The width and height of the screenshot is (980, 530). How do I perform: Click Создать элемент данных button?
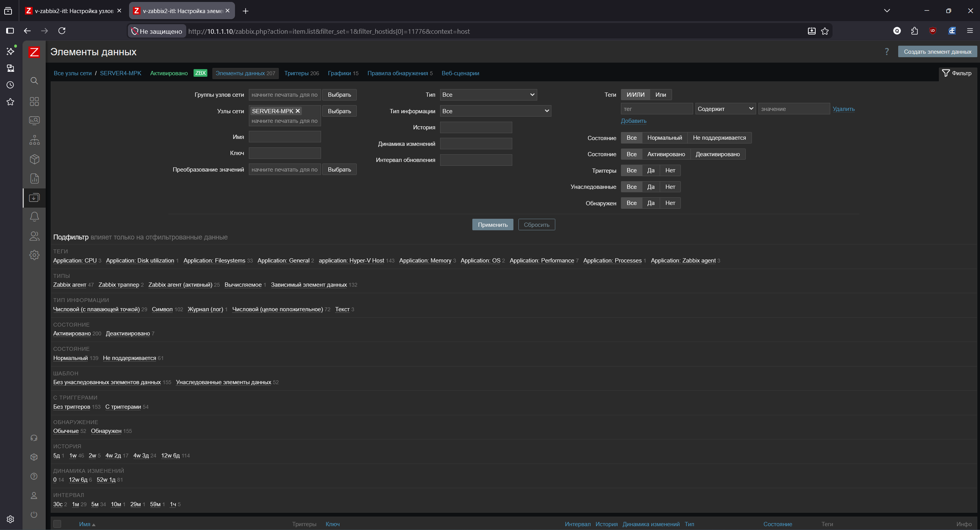click(x=937, y=52)
